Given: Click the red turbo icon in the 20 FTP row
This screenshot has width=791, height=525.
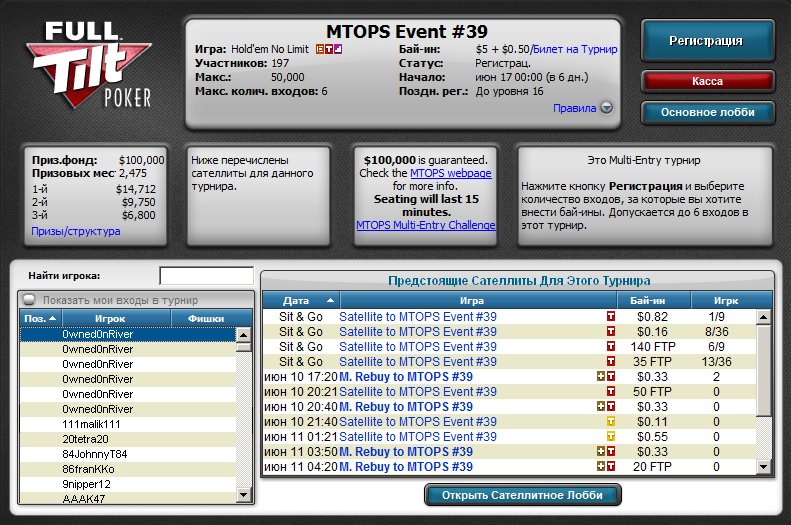Looking at the screenshot, I should (x=611, y=466).
